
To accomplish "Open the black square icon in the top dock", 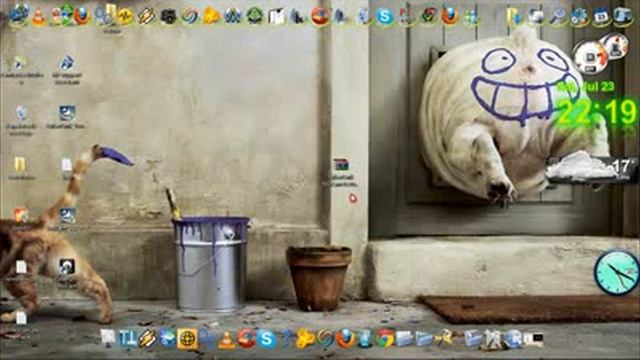I will 168,17.
